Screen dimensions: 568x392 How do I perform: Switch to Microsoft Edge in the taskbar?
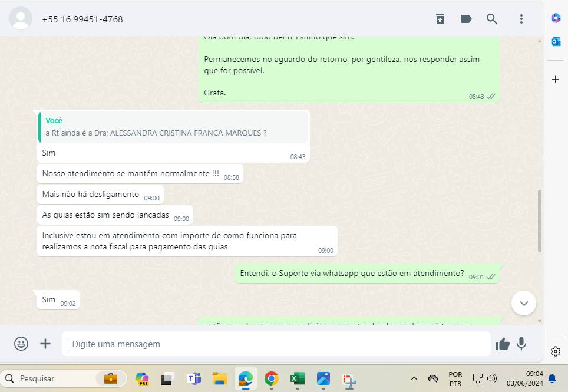(246, 378)
